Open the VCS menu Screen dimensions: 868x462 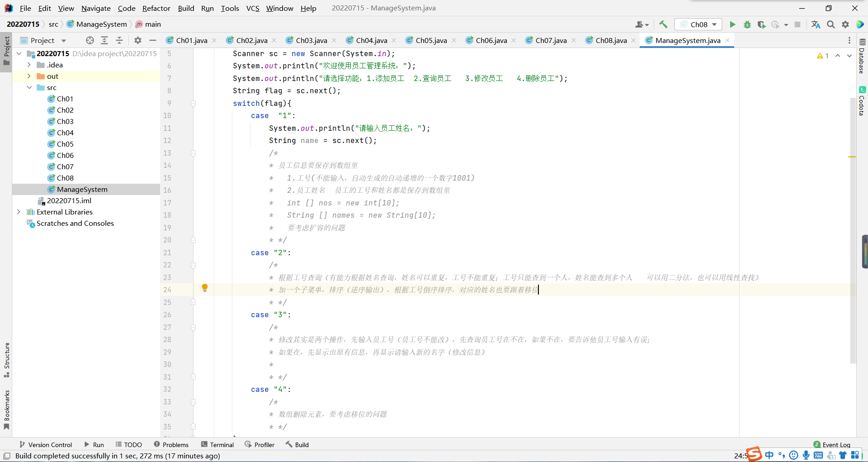[253, 8]
